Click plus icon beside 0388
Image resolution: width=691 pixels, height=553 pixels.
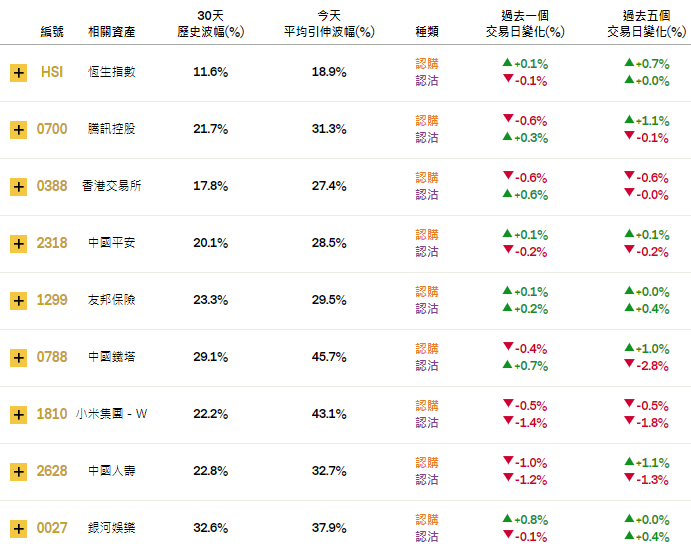tap(18, 186)
